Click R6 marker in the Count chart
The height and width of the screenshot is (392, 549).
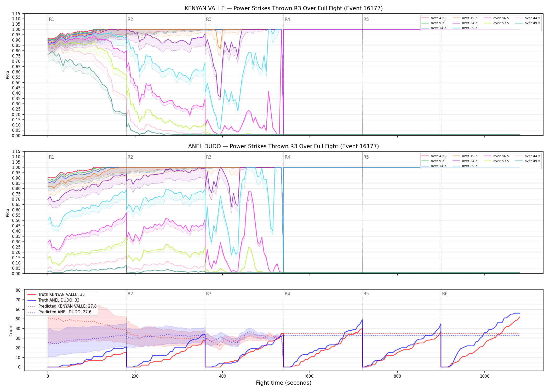pos(445,294)
